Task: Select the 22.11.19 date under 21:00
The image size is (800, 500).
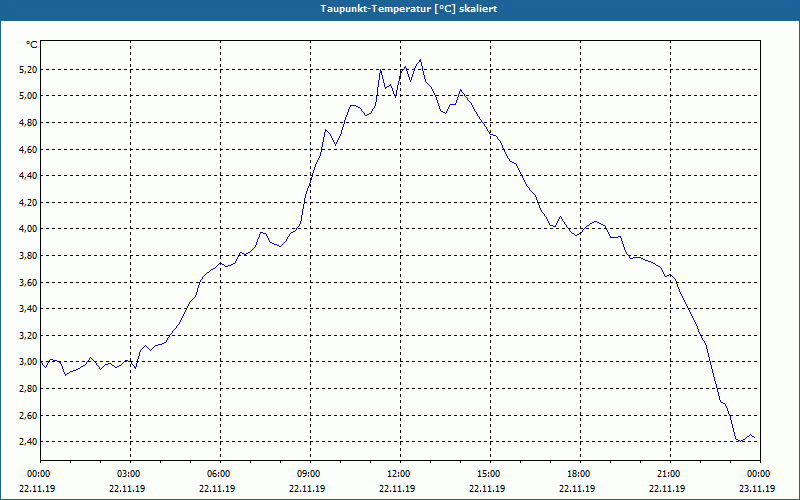Action: click(x=667, y=488)
